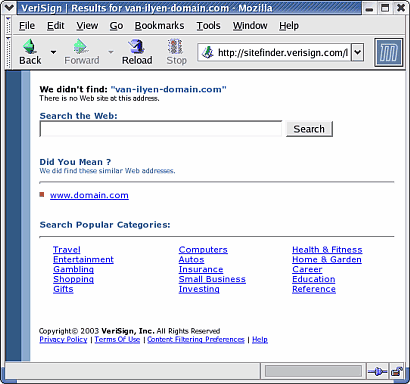Minimize the Mozilla window
Viewport: 410px width, 384px height.
369,8
